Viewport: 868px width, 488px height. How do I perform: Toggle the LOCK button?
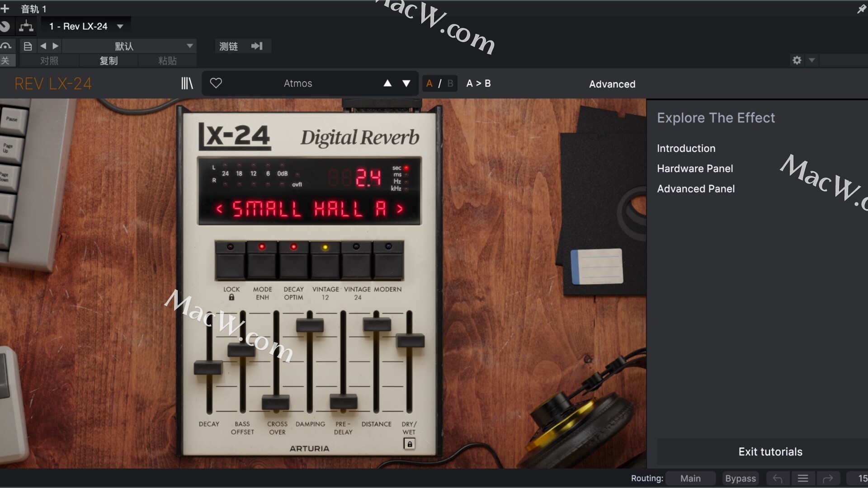[x=231, y=261]
